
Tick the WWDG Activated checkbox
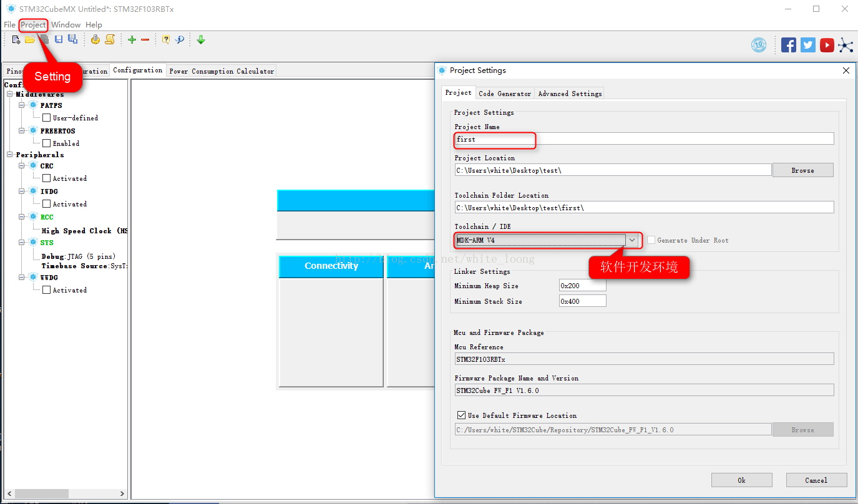tap(46, 289)
